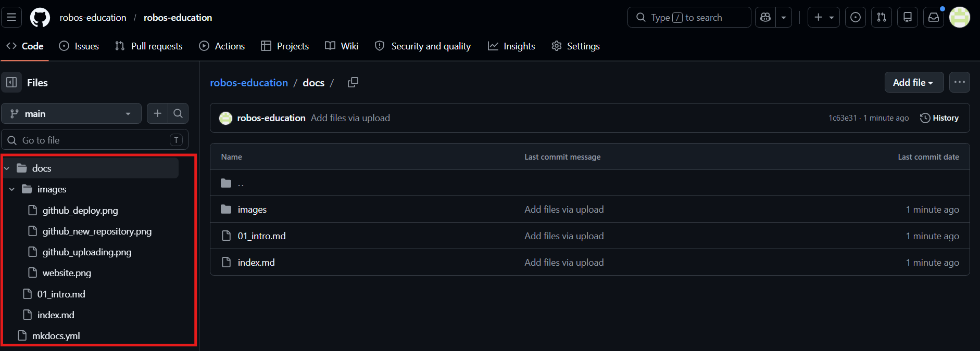Viewport: 980px width, 351px height.
Task: Open github_new_repository.png in the tree
Action: pos(97,231)
